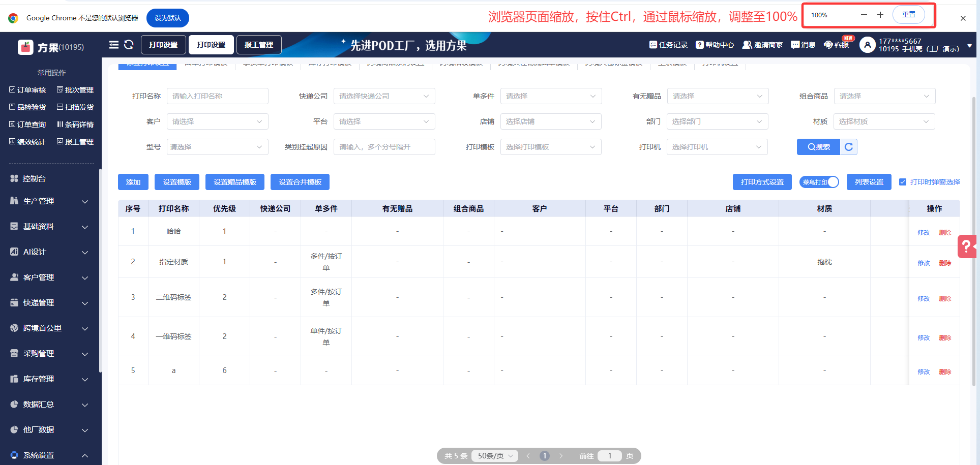
Task: Open 跨境首公里 menu
Action: tap(50, 328)
